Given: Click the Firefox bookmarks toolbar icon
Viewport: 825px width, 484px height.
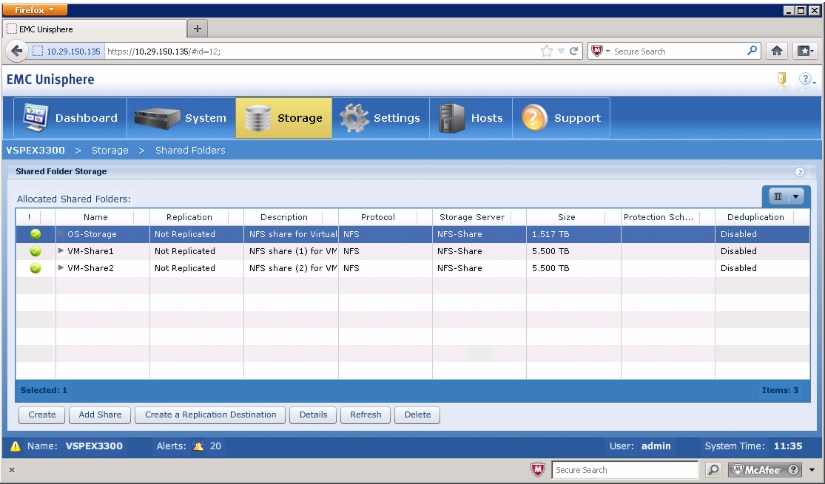Looking at the screenshot, I should point(805,51).
